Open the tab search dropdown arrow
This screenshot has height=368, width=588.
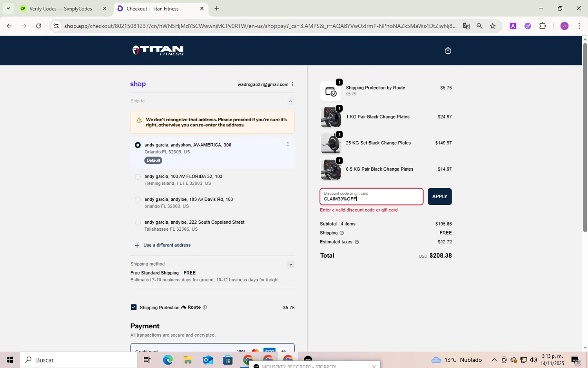[8, 8]
